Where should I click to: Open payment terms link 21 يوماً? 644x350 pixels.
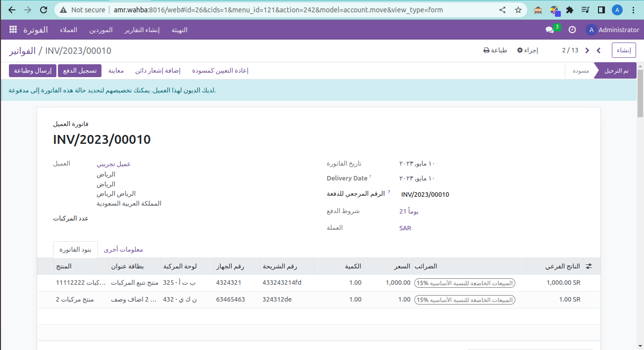click(x=409, y=211)
